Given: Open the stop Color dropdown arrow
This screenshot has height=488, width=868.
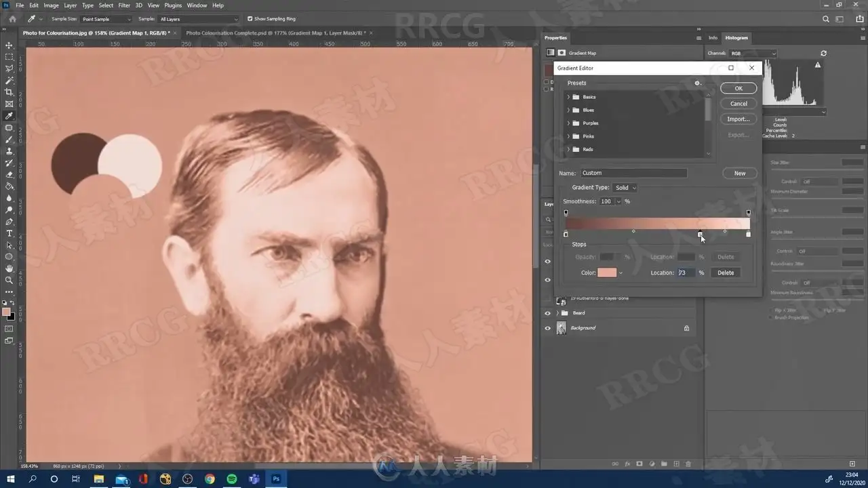Looking at the screenshot, I should click(620, 273).
